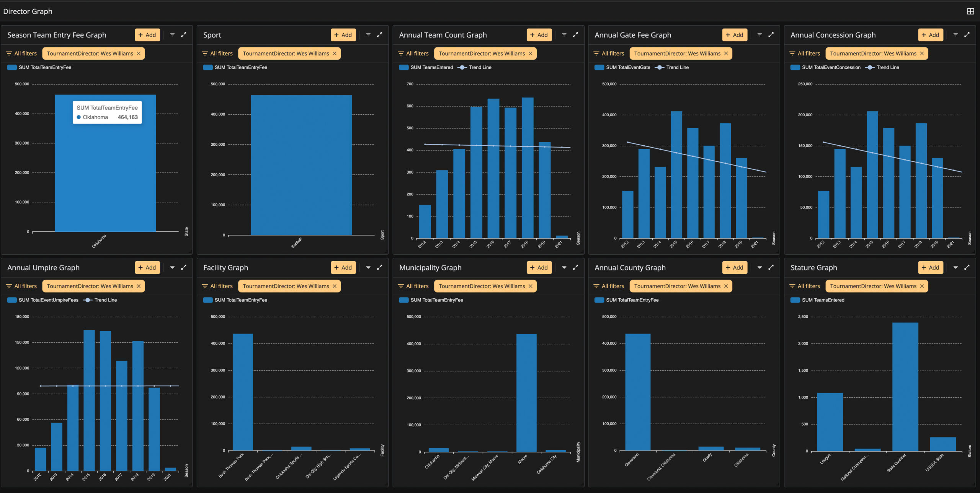Screen dimensions: 980x493
Task: Click Add on Facility Graph
Action: tap(343, 267)
